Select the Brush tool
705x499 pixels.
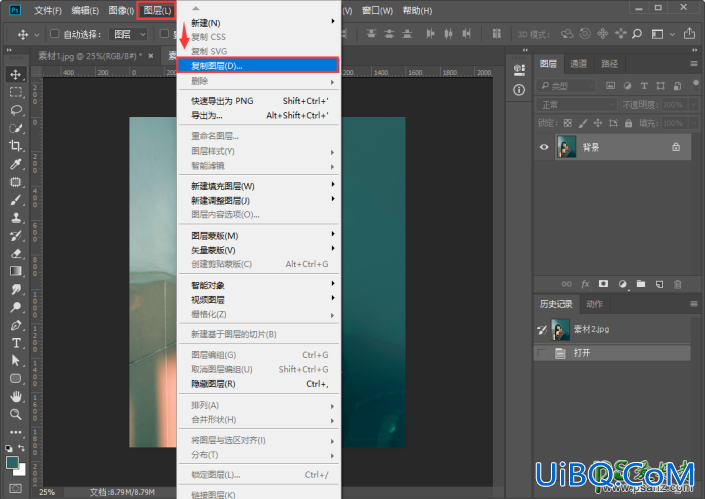[16, 200]
